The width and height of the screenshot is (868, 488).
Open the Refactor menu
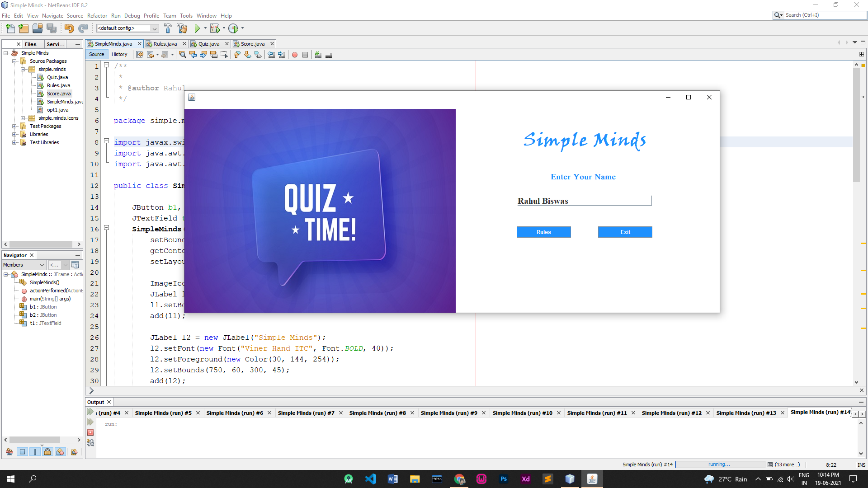(x=97, y=16)
